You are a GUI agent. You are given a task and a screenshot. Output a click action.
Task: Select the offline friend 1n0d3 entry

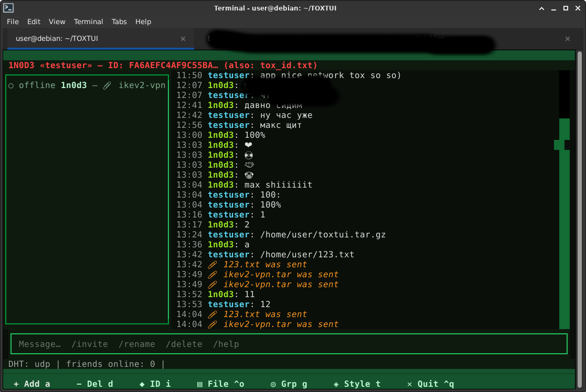87,85
